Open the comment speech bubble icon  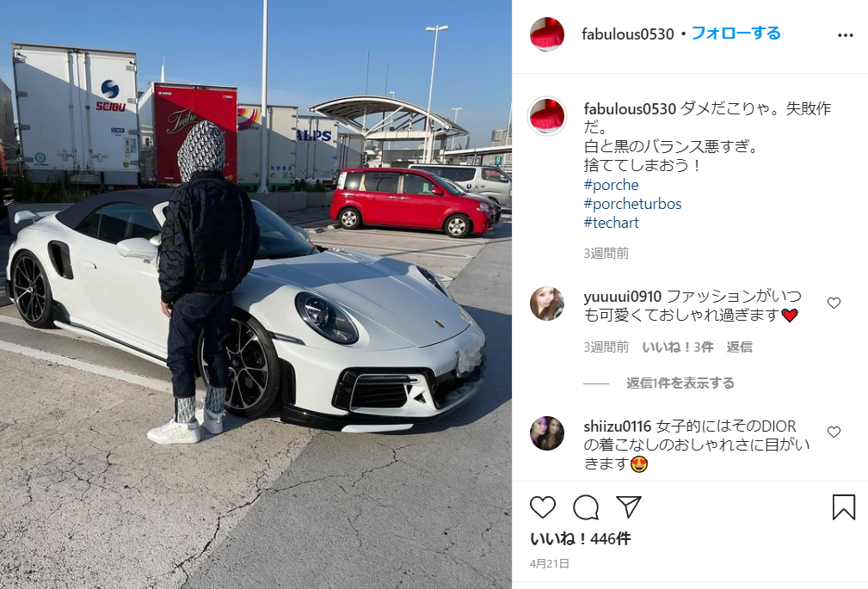pyautogui.click(x=586, y=507)
